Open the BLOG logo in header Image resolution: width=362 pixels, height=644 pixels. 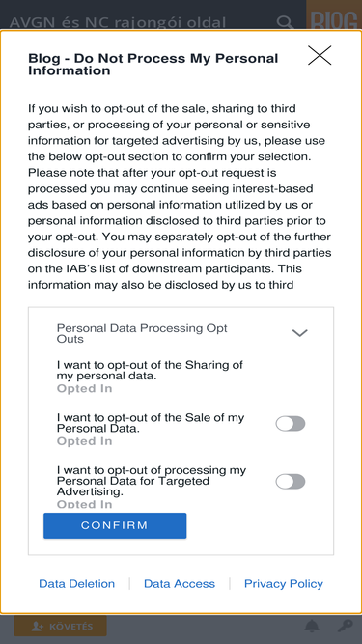click(x=333, y=20)
